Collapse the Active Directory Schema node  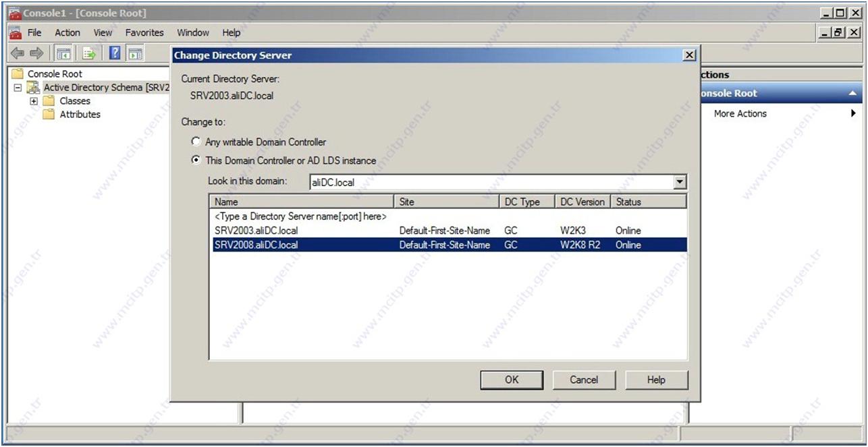coord(18,88)
